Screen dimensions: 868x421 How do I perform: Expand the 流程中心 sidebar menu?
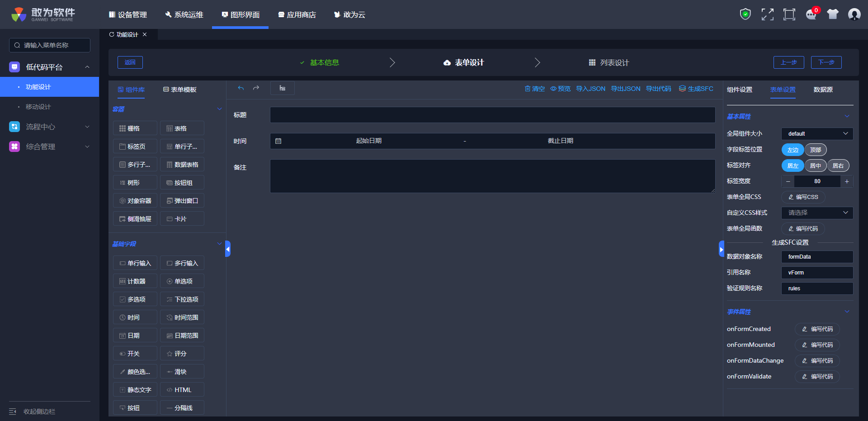pyautogui.click(x=50, y=127)
